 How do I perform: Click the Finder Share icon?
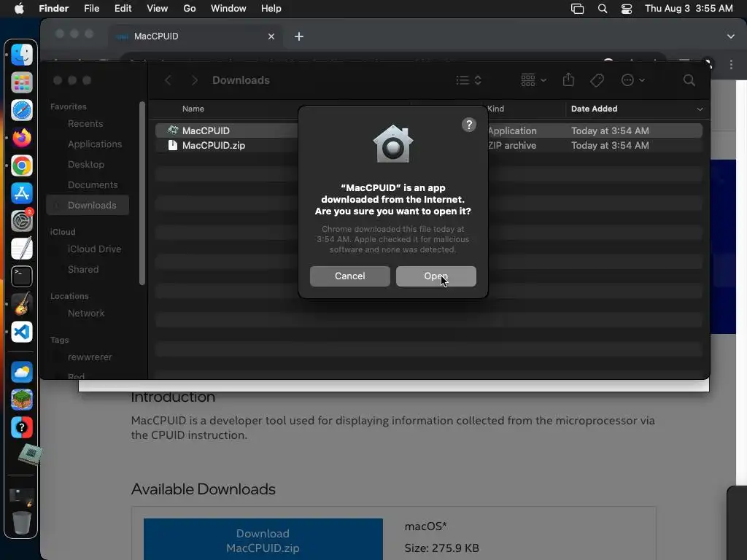pyautogui.click(x=568, y=80)
